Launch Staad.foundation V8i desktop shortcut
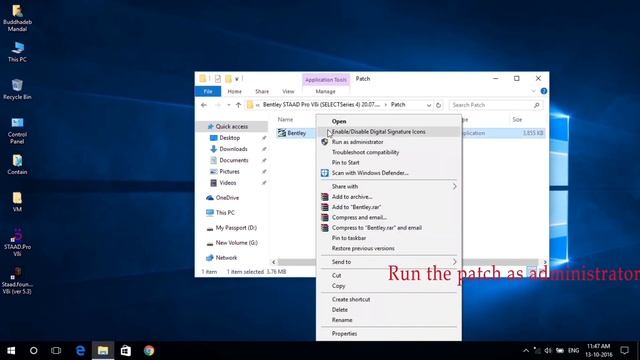Screen dimensions: 640x360 (x=17, y=280)
